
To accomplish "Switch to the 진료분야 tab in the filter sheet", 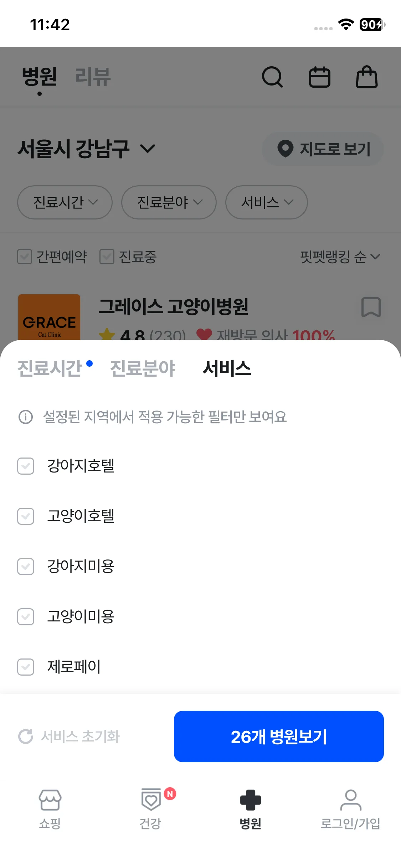I will coord(143,368).
